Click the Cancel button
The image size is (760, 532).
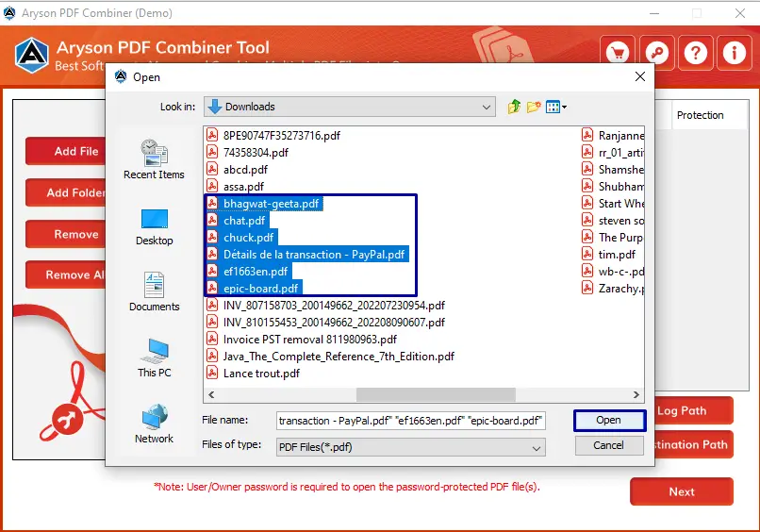pyautogui.click(x=609, y=445)
